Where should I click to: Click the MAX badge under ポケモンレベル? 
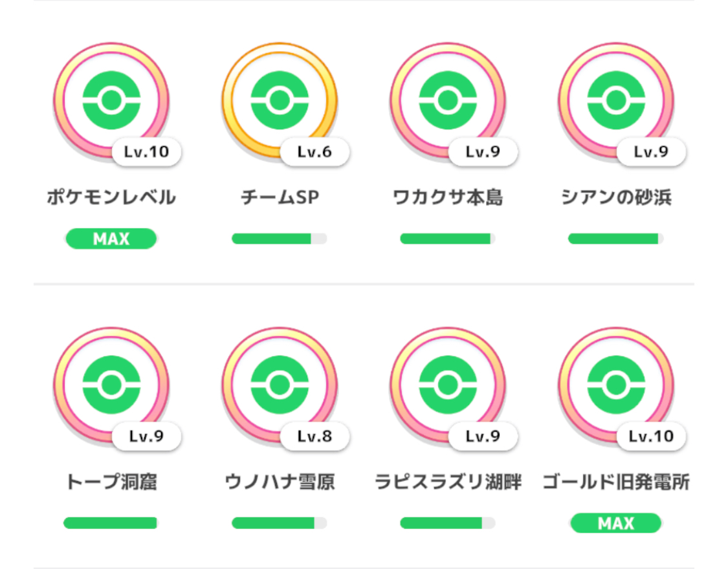(111, 239)
